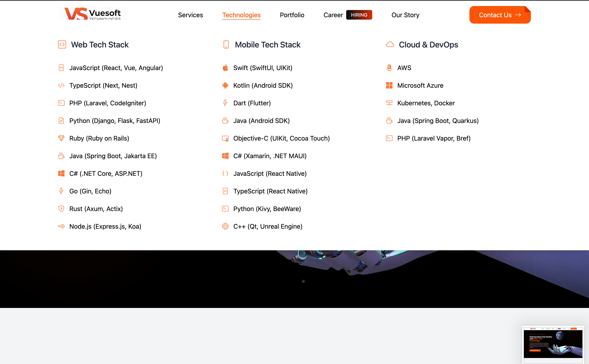
Task: Open the Portfolio page
Action: (x=292, y=15)
